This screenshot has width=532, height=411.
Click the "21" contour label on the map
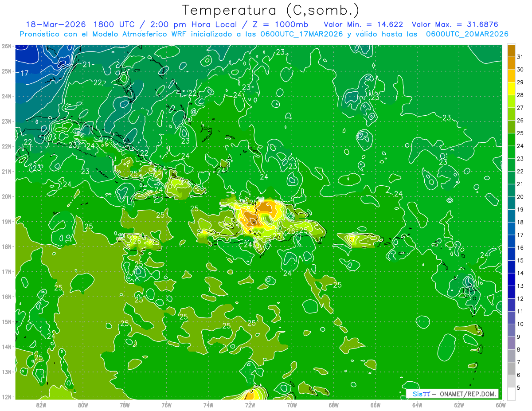click(86, 64)
